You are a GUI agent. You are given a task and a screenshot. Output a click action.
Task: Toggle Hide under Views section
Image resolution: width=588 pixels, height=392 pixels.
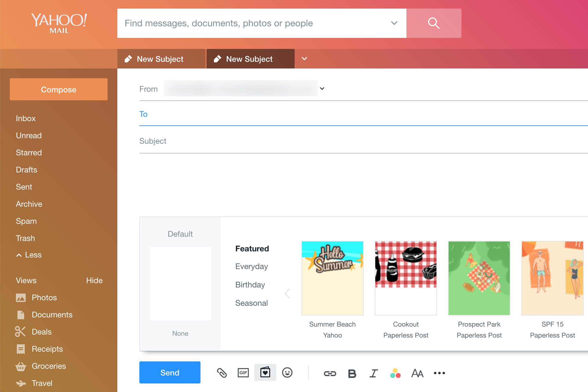pos(94,280)
